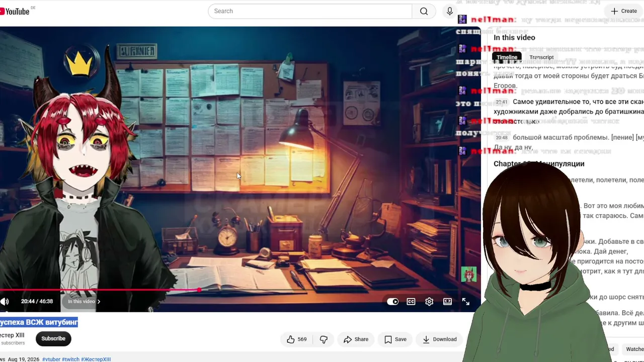Click the "subscribers" count text

[13, 343]
